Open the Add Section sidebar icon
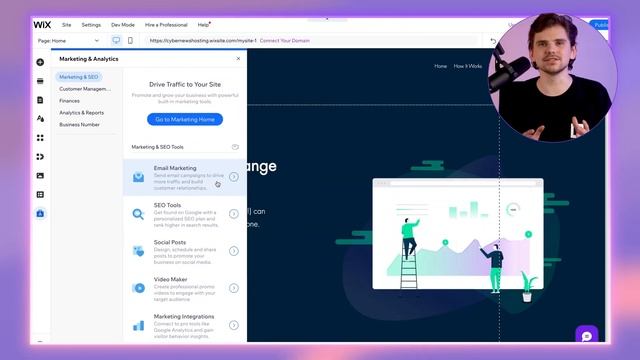 tap(40, 81)
